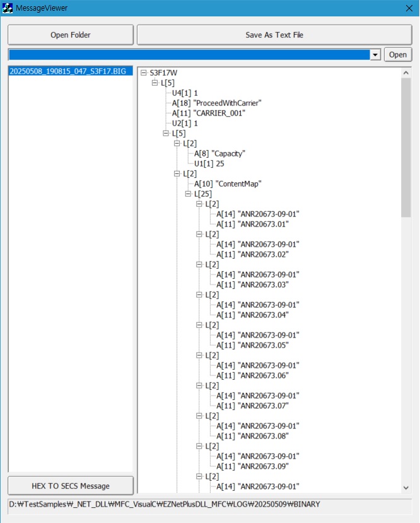Click the HEX TO SECS Message button

point(71,486)
